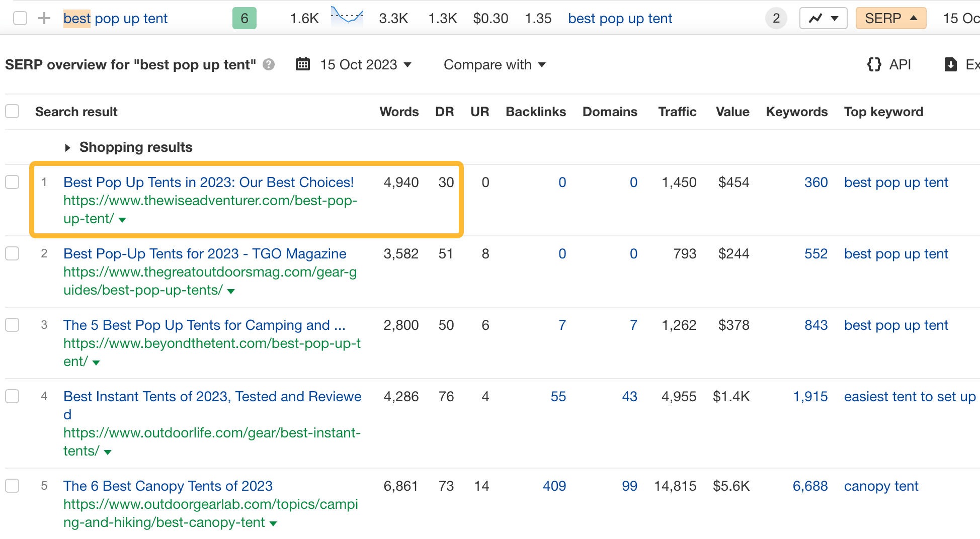
Task: Expand URL options caret under the top result
Action: pos(122,220)
